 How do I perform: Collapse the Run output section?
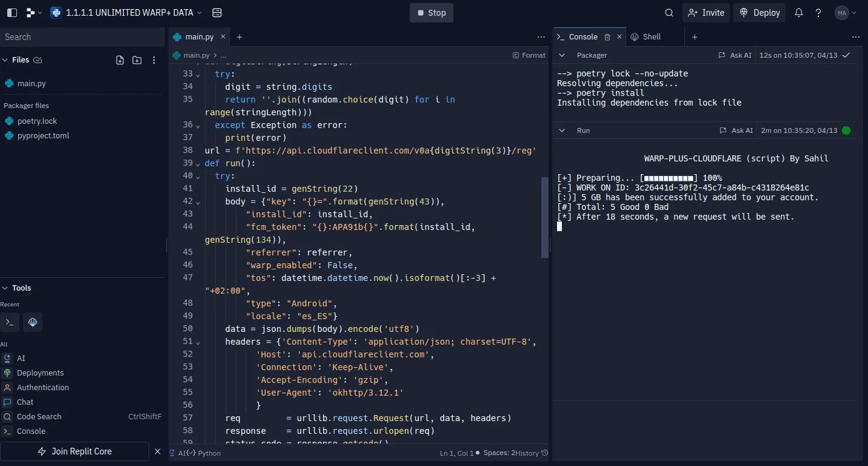tap(562, 130)
